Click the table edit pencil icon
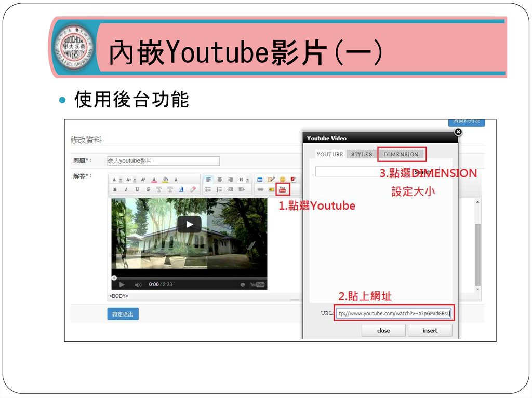The height and width of the screenshot is (398, 532). (x=271, y=180)
